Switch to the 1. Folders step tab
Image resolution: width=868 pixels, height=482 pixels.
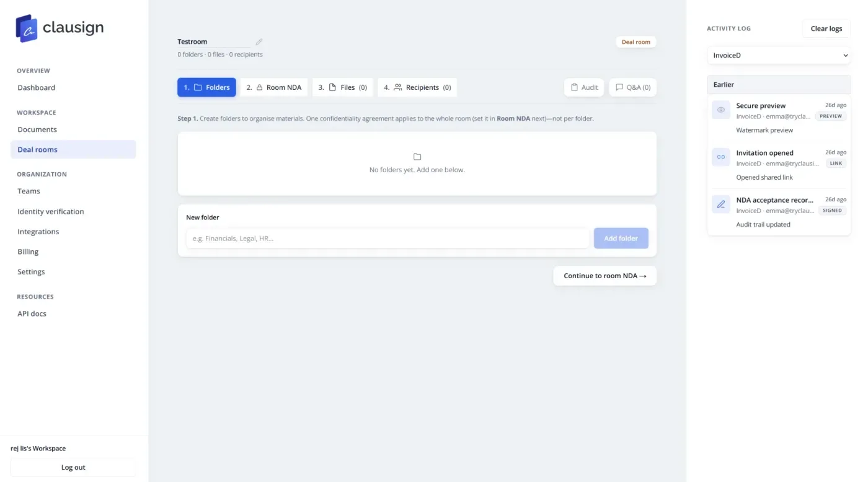coord(206,87)
